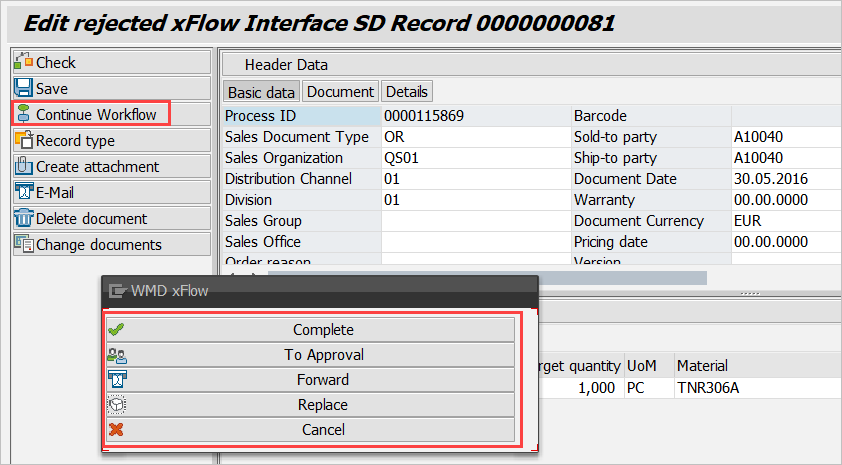Click the Save disk icon
This screenshot has width=842, height=465.
pyautogui.click(x=24, y=88)
